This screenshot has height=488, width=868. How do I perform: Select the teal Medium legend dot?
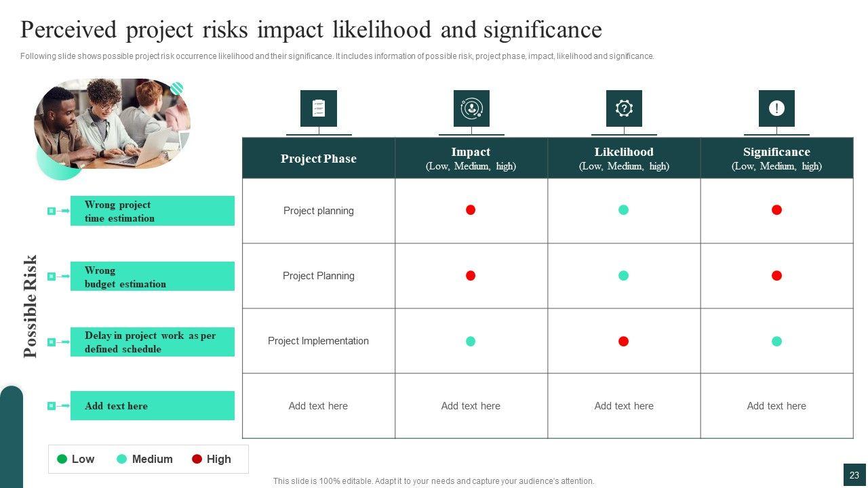coord(122,459)
